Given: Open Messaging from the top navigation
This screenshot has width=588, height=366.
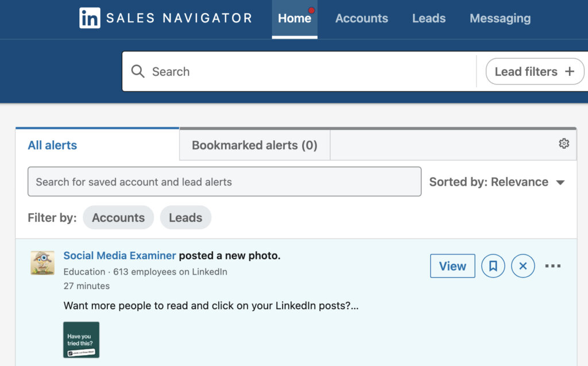Looking at the screenshot, I should pos(500,18).
